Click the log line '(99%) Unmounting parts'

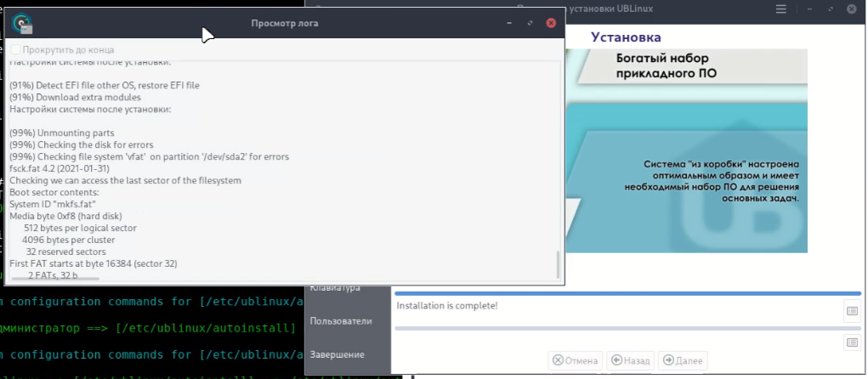tap(62, 133)
